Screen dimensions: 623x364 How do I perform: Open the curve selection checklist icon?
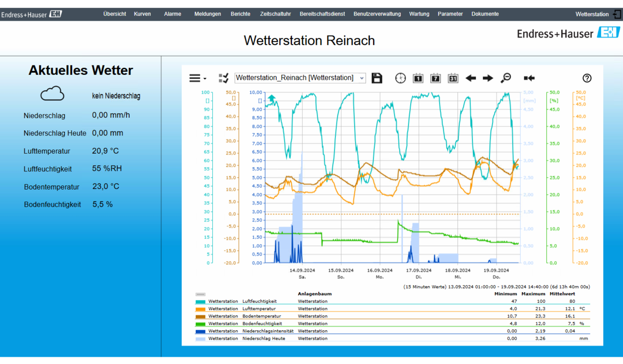pyautogui.click(x=224, y=78)
